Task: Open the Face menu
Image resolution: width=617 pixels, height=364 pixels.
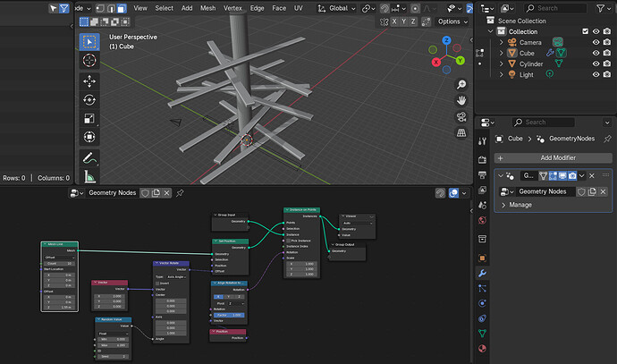Action: [279, 8]
